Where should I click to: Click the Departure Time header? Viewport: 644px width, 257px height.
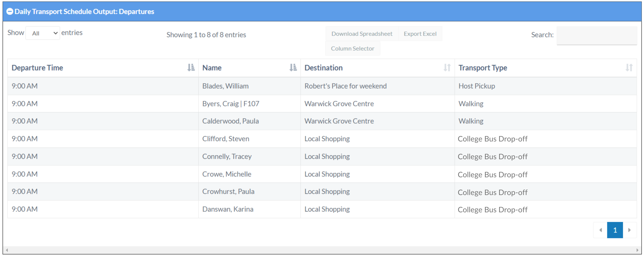(37, 68)
